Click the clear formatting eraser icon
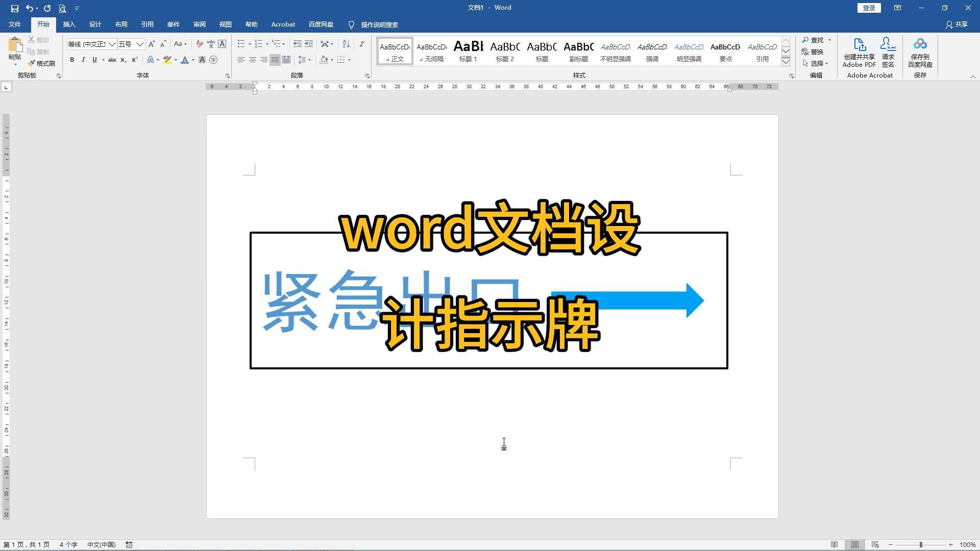Image resolution: width=980 pixels, height=551 pixels. click(x=200, y=44)
